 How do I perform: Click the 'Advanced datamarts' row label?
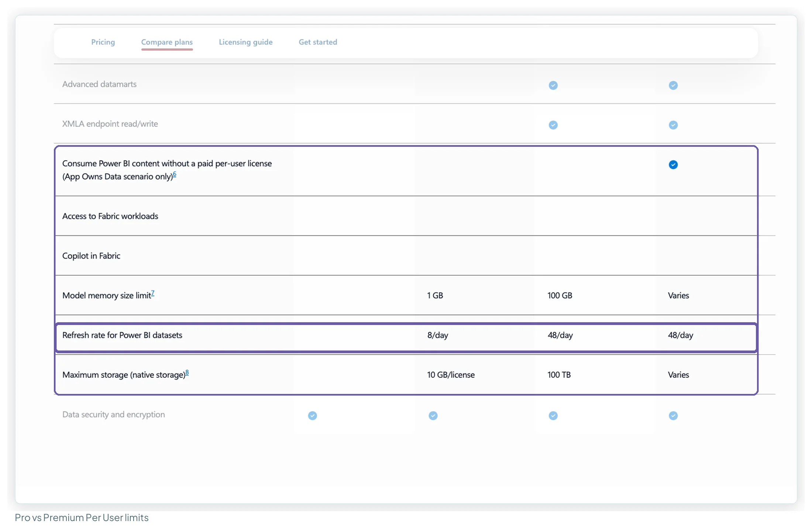[99, 84]
